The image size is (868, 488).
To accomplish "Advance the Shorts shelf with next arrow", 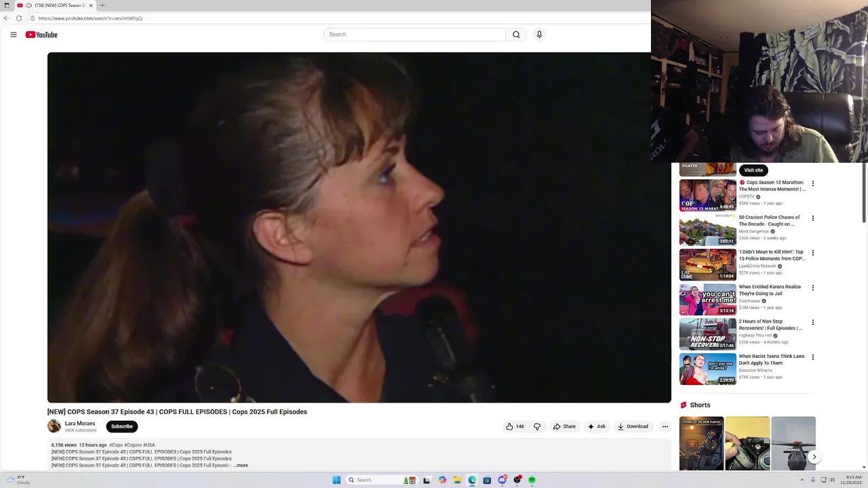I will coord(814,457).
